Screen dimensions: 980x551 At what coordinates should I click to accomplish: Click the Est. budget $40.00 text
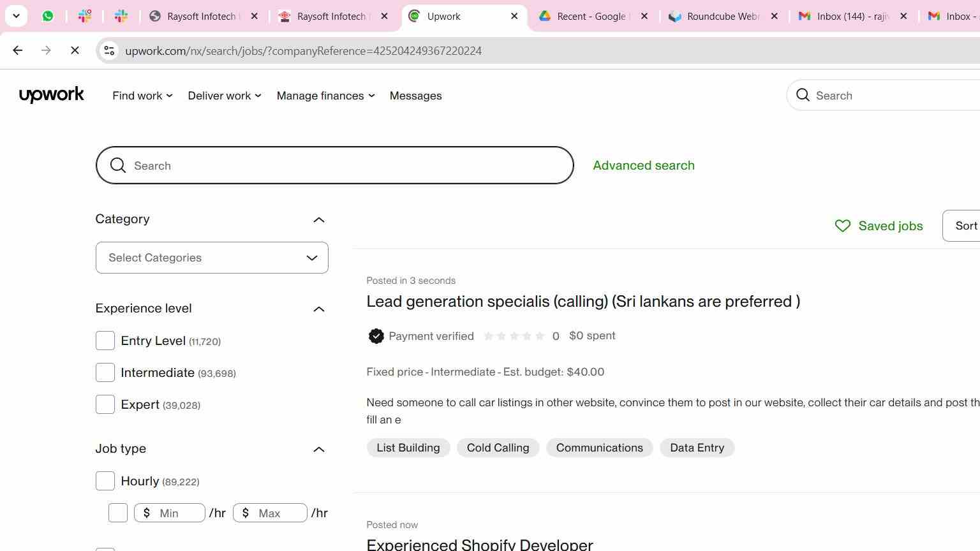[x=554, y=372]
